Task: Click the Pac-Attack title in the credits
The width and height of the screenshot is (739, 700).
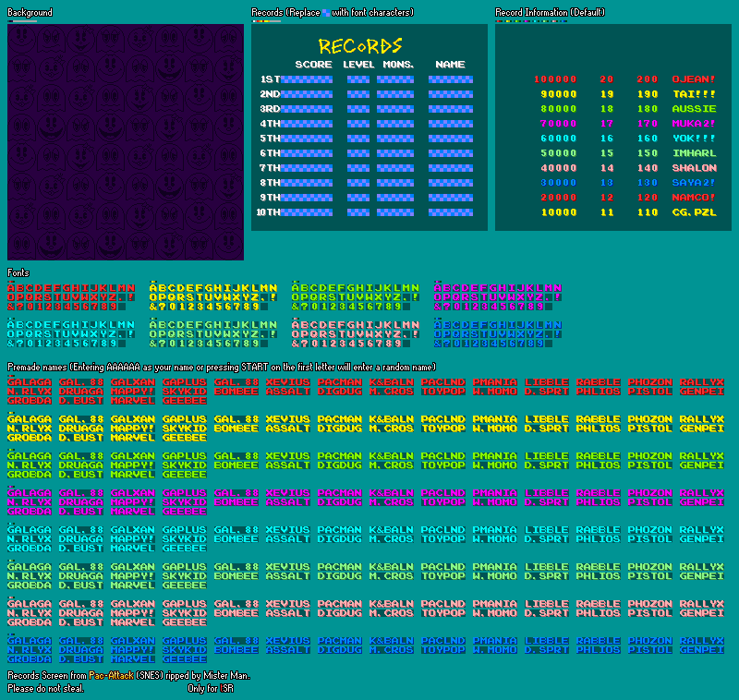Action: click(111, 675)
